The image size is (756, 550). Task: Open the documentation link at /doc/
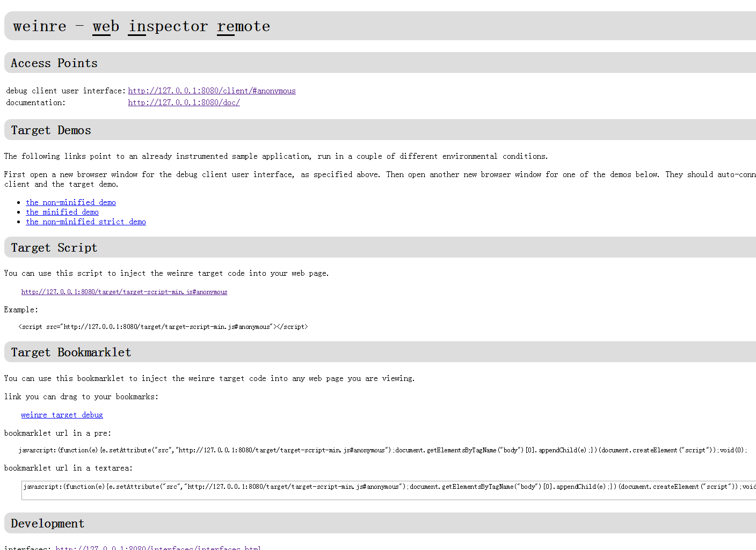[184, 102]
